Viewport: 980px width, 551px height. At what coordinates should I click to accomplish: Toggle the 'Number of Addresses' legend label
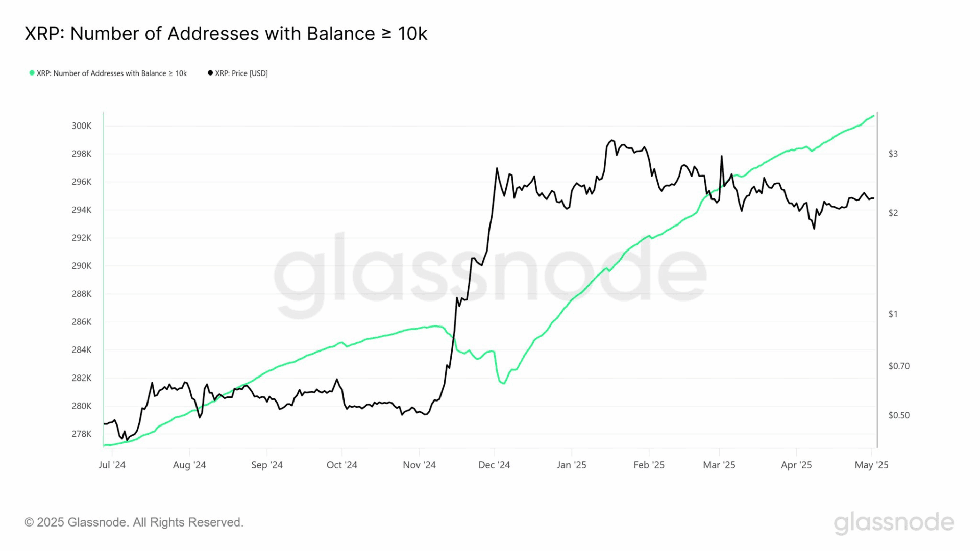(x=112, y=73)
